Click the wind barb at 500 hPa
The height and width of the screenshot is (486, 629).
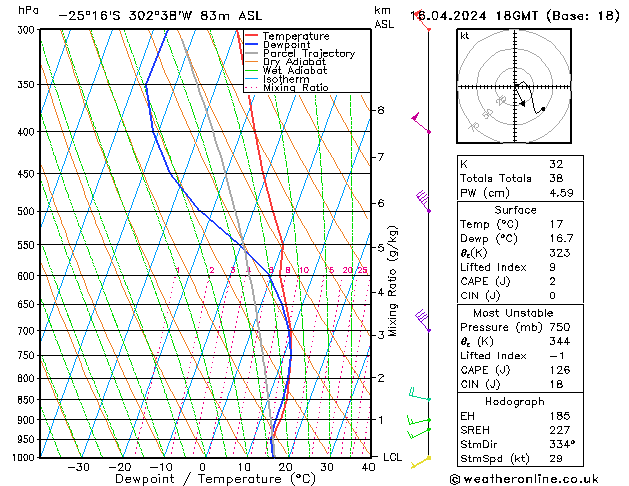pyautogui.click(x=423, y=200)
